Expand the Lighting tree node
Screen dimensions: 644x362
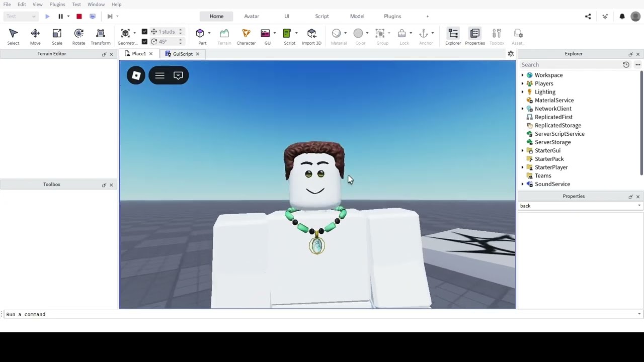pyautogui.click(x=522, y=92)
